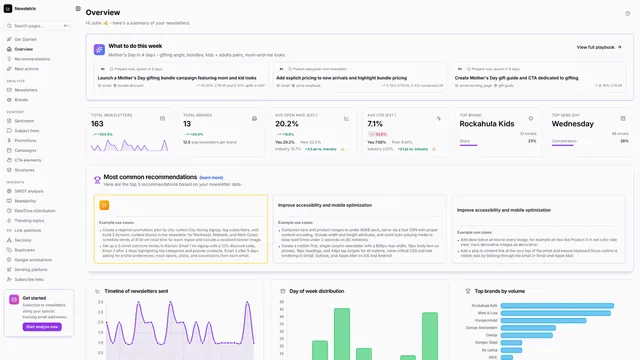
Task: Click the Subscribe links sidebar icon
Action: click(9, 279)
